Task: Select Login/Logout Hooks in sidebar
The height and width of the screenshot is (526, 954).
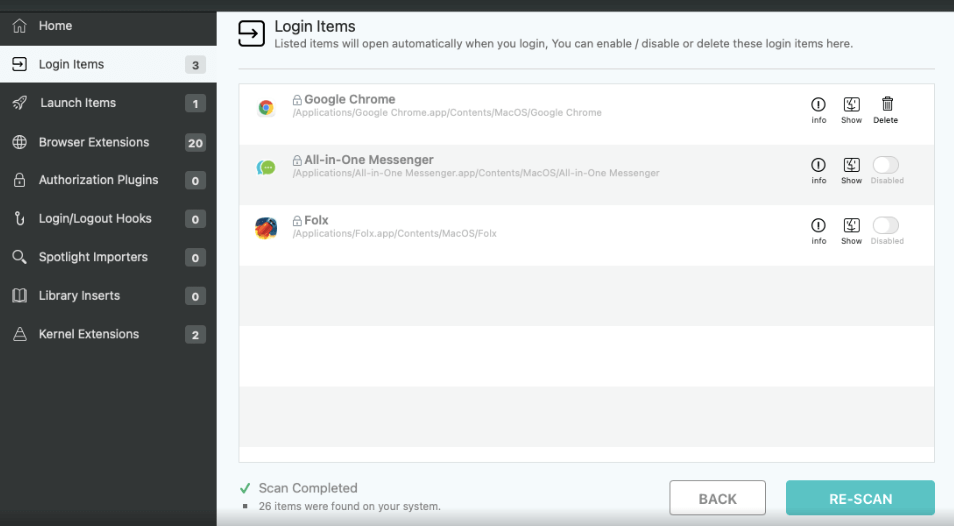Action: point(95,219)
